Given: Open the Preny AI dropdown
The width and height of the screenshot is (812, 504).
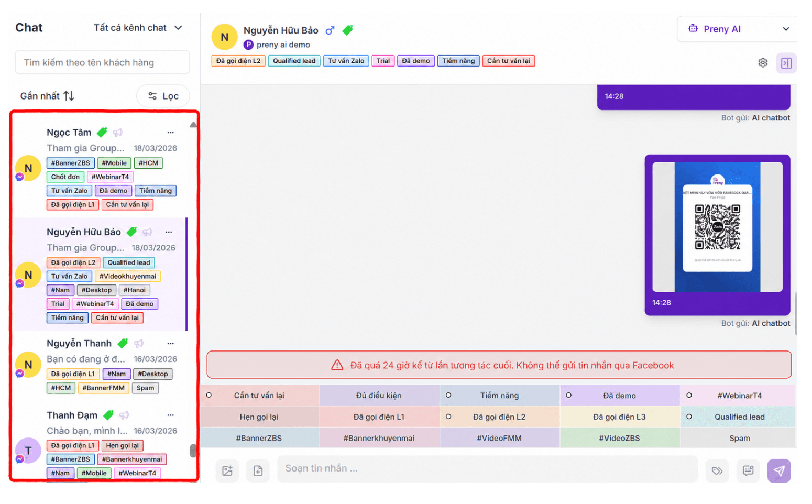Looking at the screenshot, I should 738,29.
